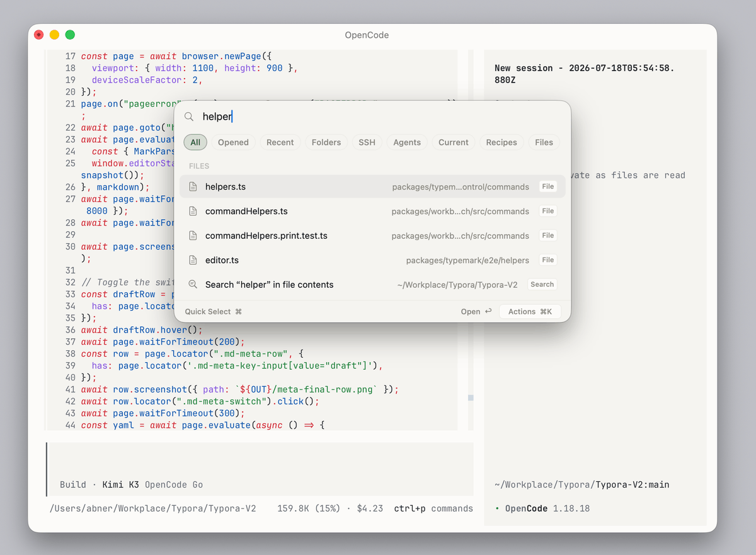Open the commandHelpers.print.test.ts result

click(372, 236)
